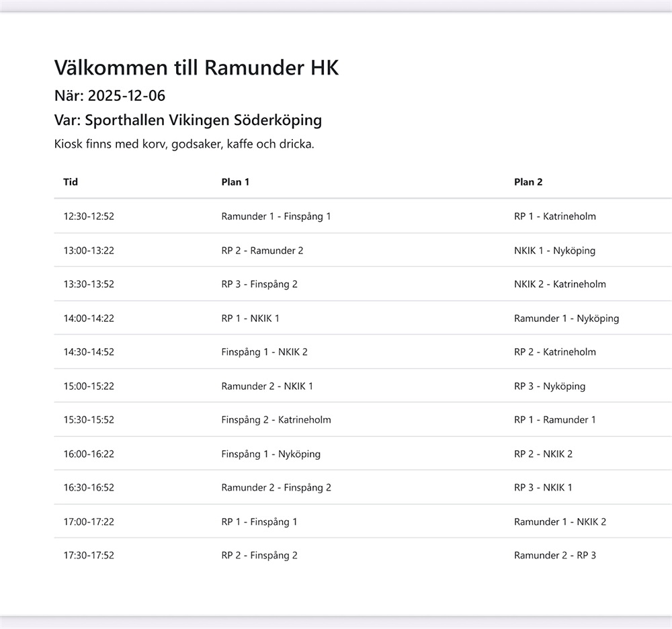Select the RP 3 - Nyköping match cell
This screenshot has height=629, width=672.
point(549,386)
